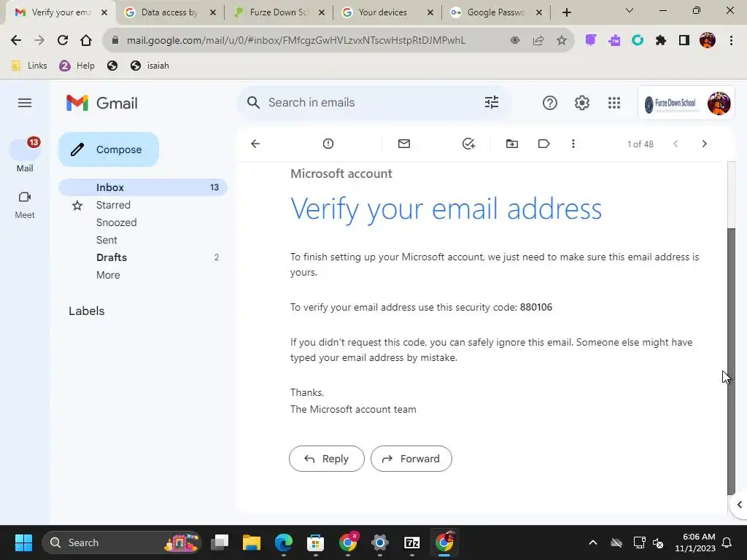Open Google apps grid
Screen dimensions: 747x560
click(614, 103)
